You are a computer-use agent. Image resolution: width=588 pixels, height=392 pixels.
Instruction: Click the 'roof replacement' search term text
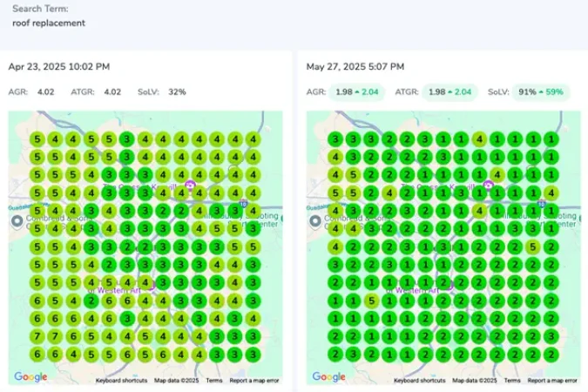click(x=49, y=23)
